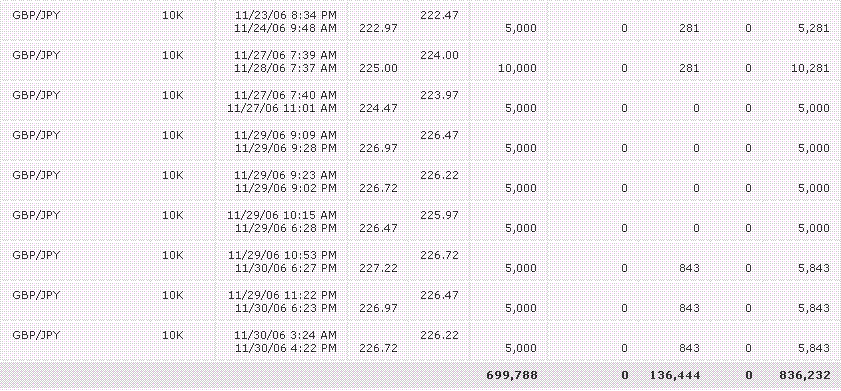Click the 225.97 bought price
The width and height of the screenshot is (841, 391).
[439, 215]
